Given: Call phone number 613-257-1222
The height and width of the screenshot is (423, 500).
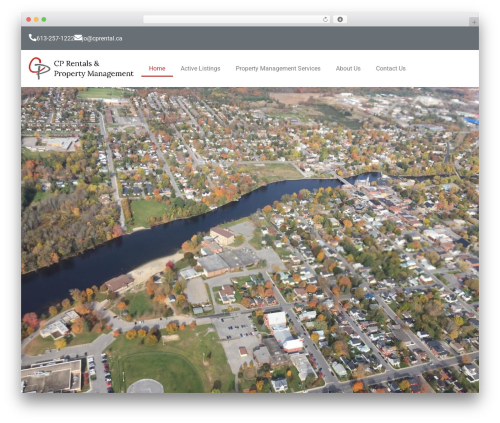Looking at the screenshot, I should [x=55, y=38].
